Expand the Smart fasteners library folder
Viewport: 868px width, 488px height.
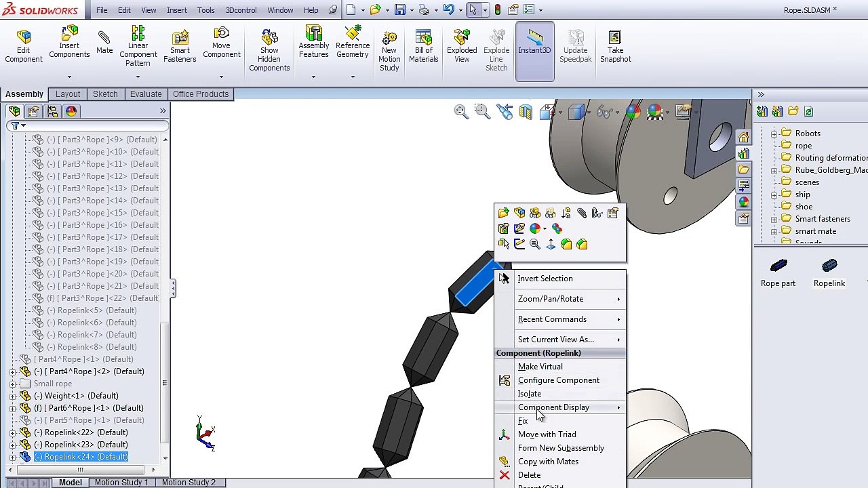[774, 219]
